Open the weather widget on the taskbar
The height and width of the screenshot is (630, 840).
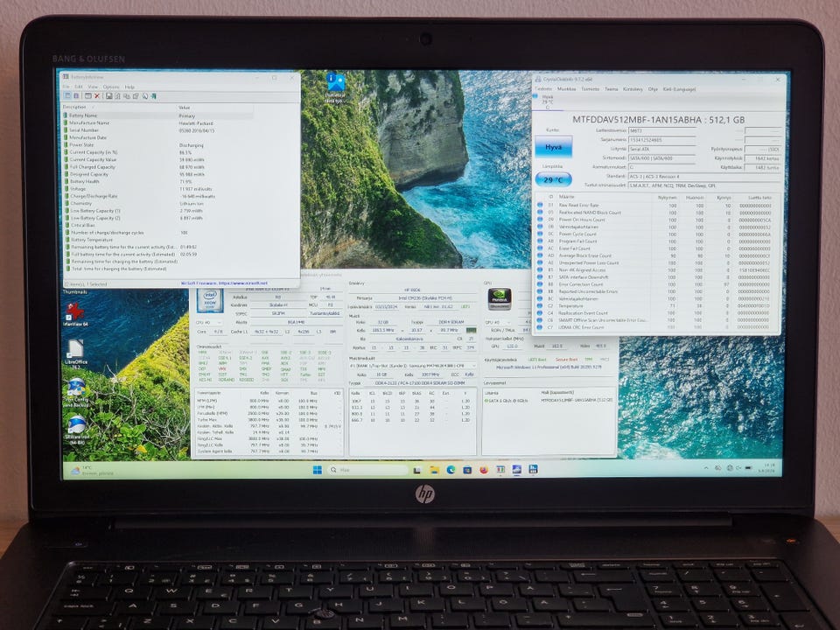(91, 471)
